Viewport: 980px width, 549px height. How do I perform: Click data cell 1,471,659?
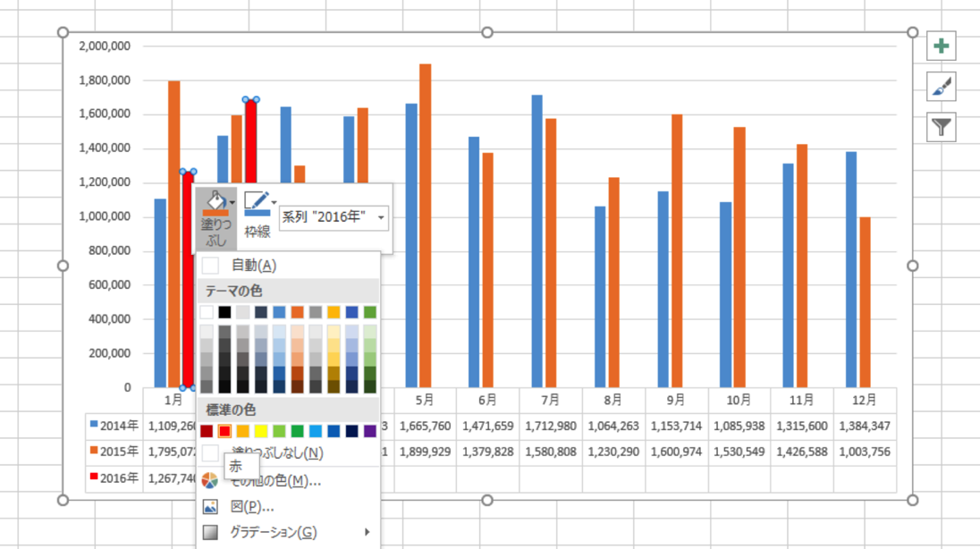click(487, 426)
